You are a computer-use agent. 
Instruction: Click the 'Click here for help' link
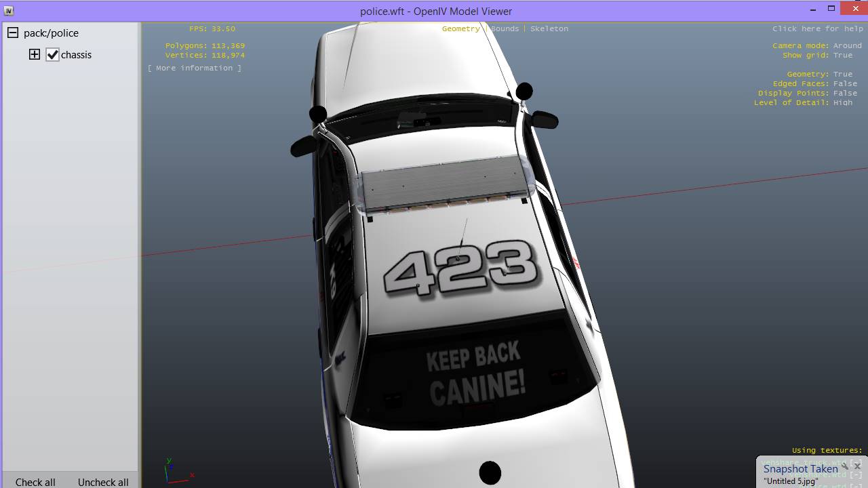(x=817, y=28)
